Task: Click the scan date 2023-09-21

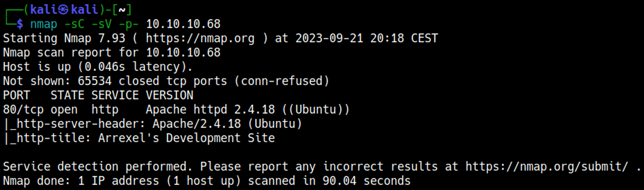Action: [x=329, y=38]
